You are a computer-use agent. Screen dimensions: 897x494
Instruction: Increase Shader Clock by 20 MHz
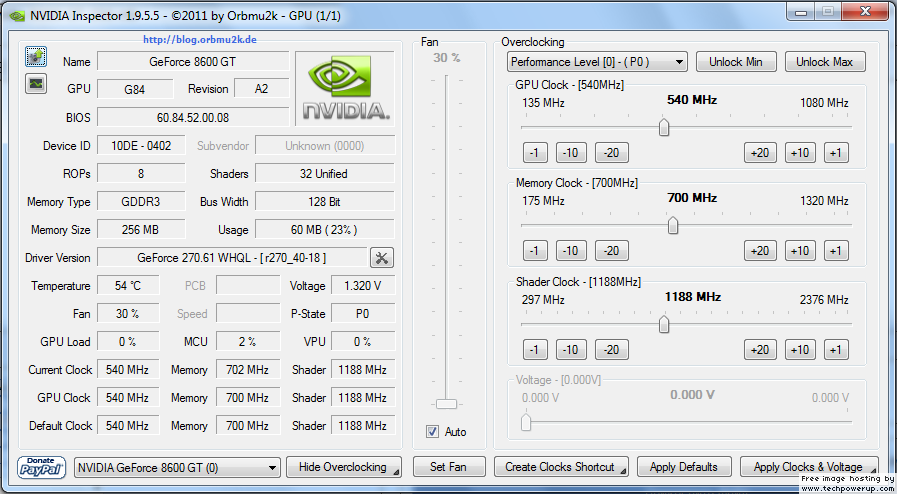coord(760,349)
